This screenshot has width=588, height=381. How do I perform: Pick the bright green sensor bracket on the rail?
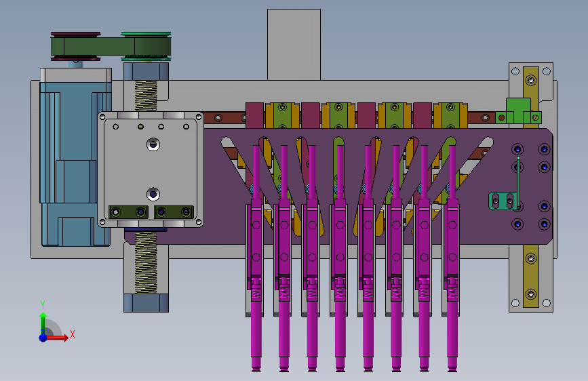coord(518,111)
